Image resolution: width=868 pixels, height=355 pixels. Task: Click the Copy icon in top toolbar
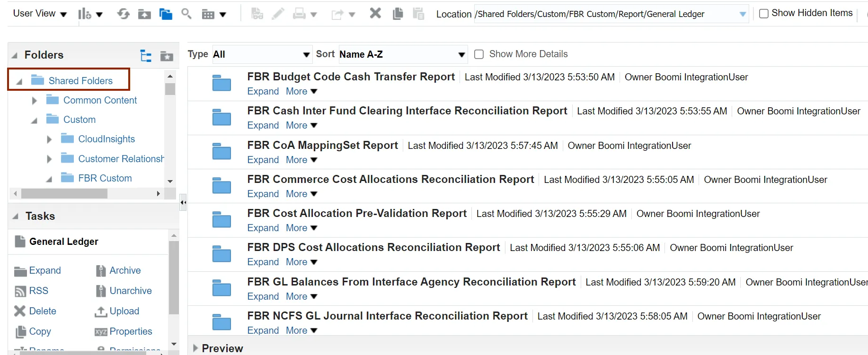pyautogui.click(x=398, y=14)
